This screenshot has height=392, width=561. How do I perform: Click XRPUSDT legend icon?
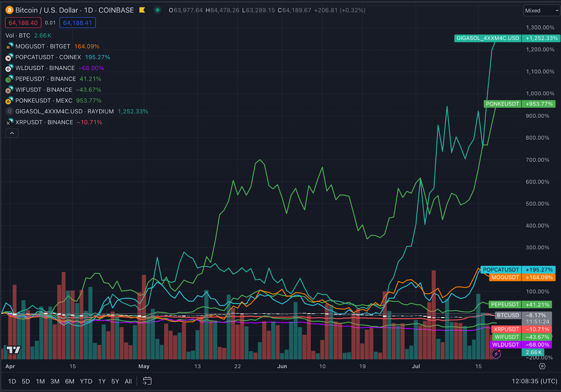point(9,122)
